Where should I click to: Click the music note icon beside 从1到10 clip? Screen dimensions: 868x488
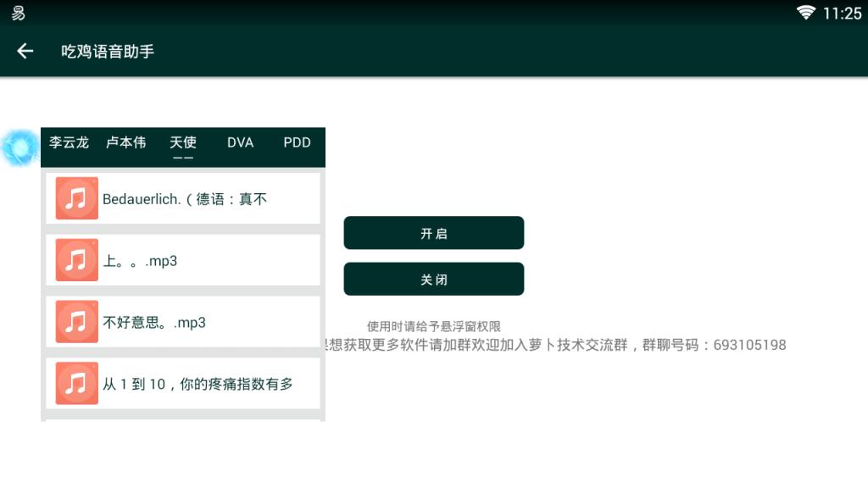tap(76, 383)
